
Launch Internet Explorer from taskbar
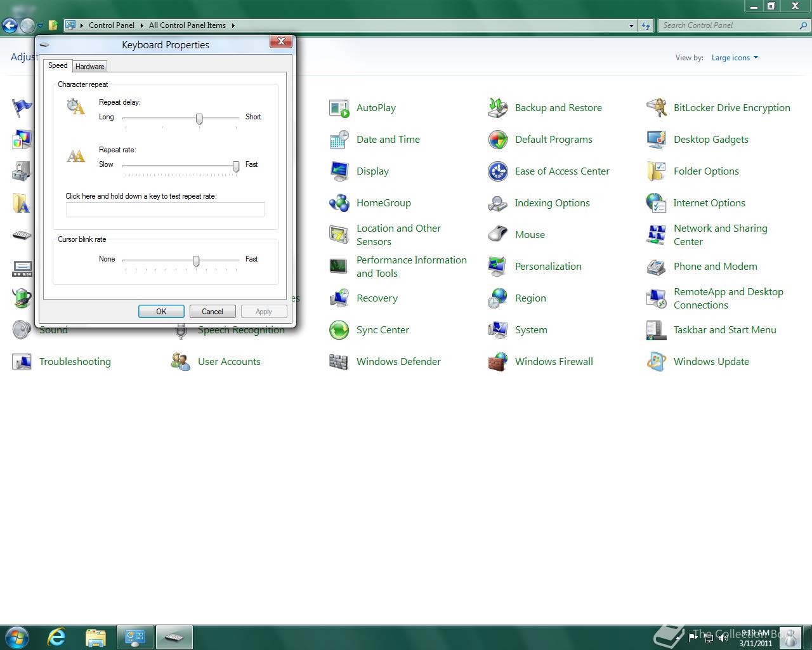point(56,637)
